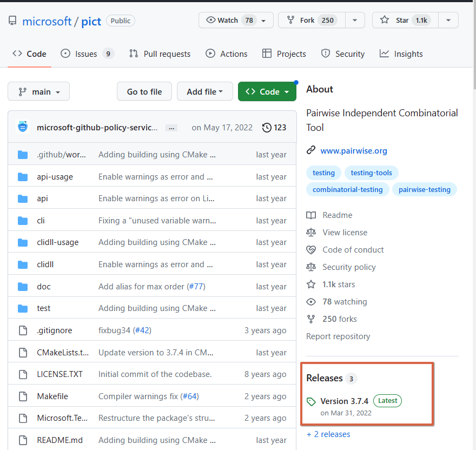Open the CMakeLists.txt file
Viewport: 476px width, 450px height.
(63, 353)
